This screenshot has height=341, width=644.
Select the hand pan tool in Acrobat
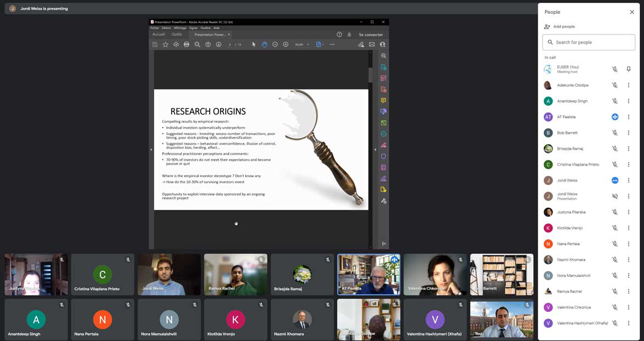[x=264, y=44]
